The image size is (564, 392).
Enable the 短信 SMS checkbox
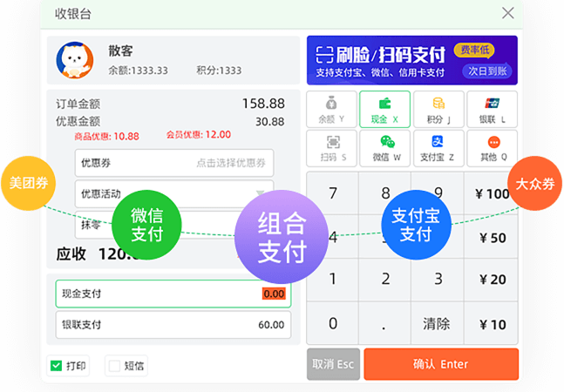(x=114, y=366)
